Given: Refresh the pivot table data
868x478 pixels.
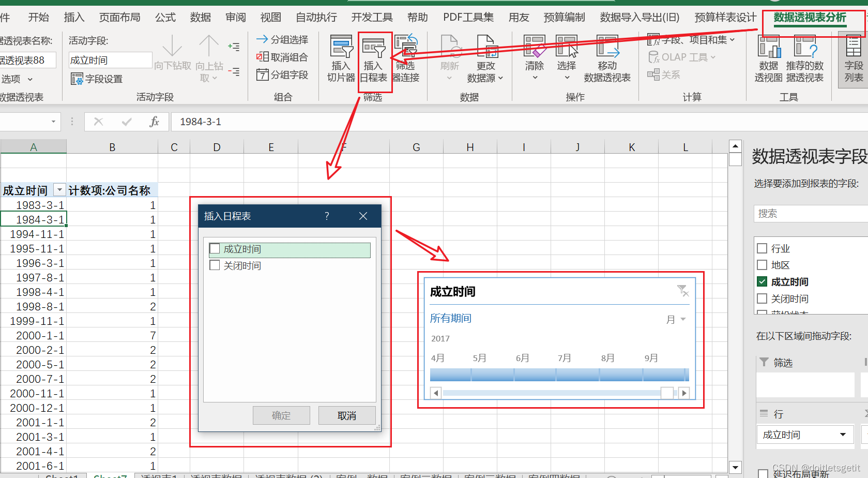Looking at the screenshot, I should 450,58.
